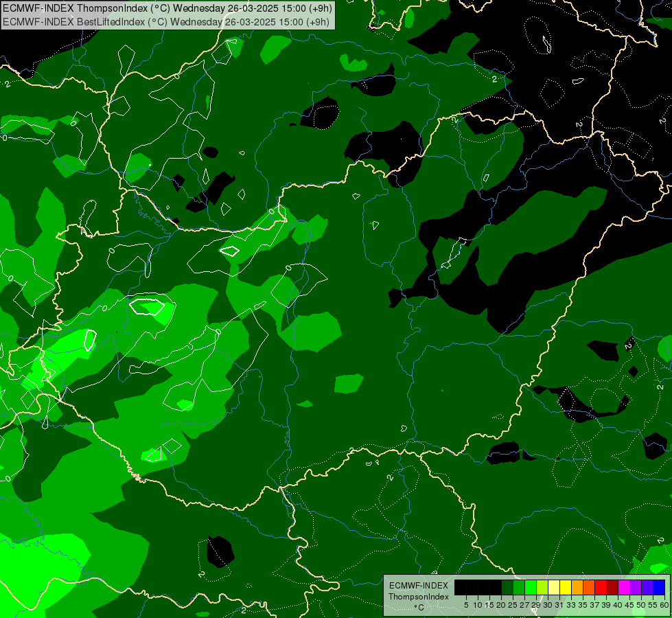
Task: Click the ECMWF-INDEX ThompsonIndex title line
Action: pos(167,8)
